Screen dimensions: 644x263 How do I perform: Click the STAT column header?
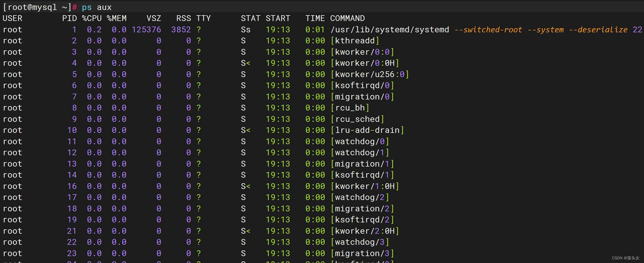(x=251, y=19)
